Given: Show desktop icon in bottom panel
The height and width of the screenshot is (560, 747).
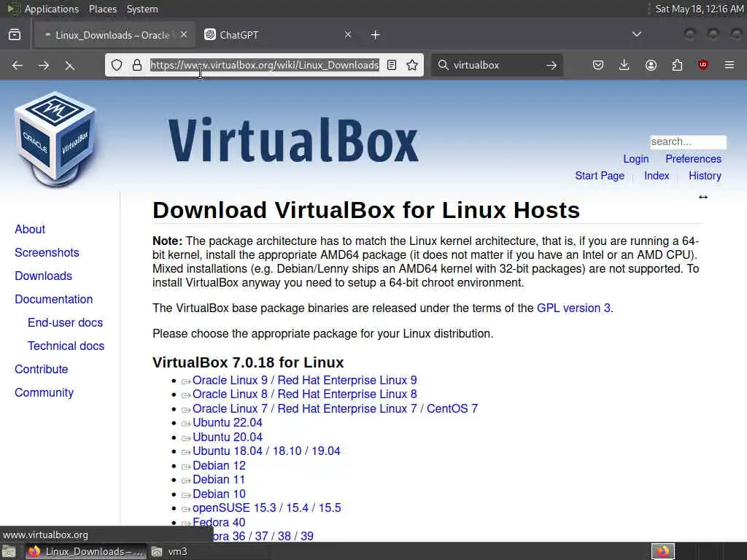Looking at the screenshot, I should [x=9, y=552].
